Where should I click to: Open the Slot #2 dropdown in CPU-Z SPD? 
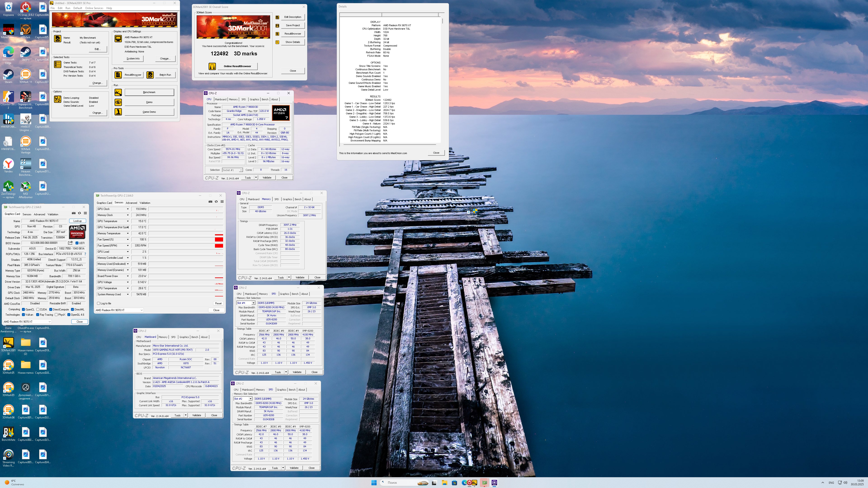243,399
